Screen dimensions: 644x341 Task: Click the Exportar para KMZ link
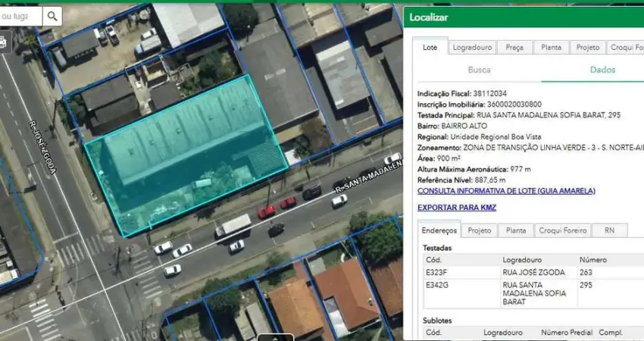click(456, 208)
